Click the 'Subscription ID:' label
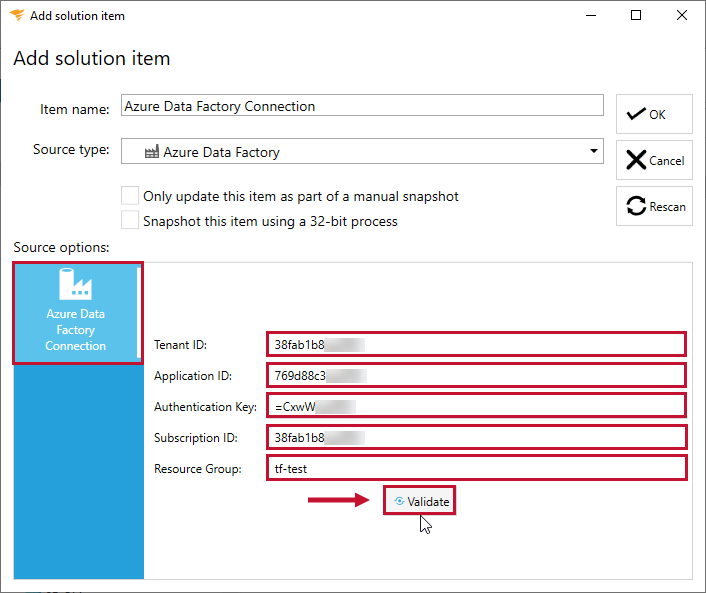 click(196, 438)
